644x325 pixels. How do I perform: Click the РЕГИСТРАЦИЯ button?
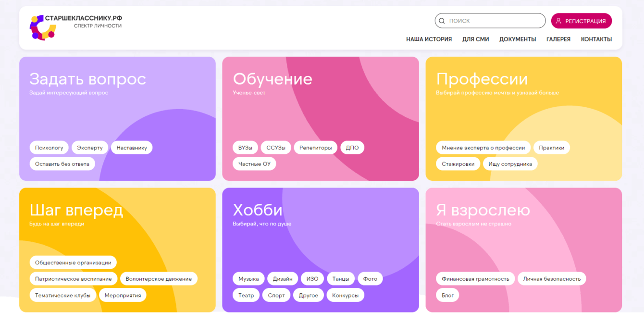coord(582,21)
